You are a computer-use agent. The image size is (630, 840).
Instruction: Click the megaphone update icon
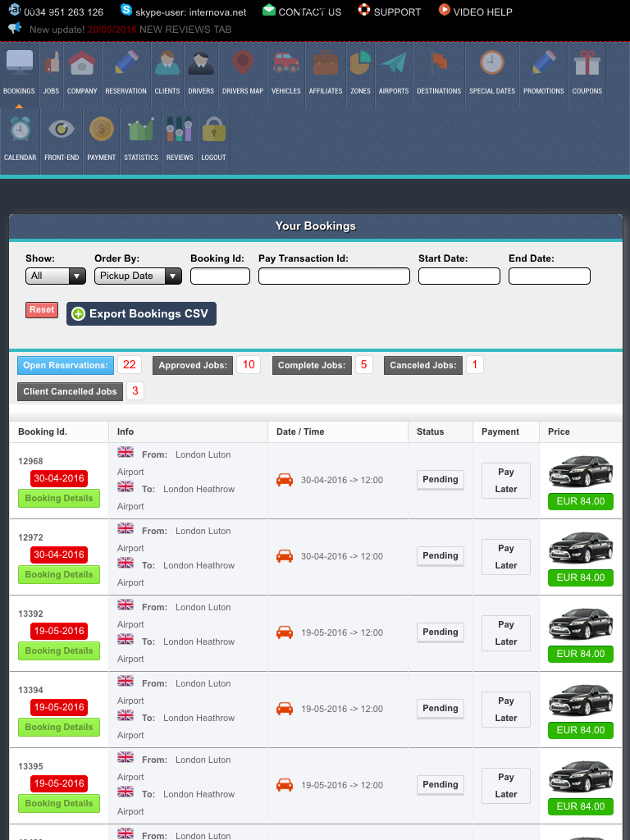pos(15,28)
